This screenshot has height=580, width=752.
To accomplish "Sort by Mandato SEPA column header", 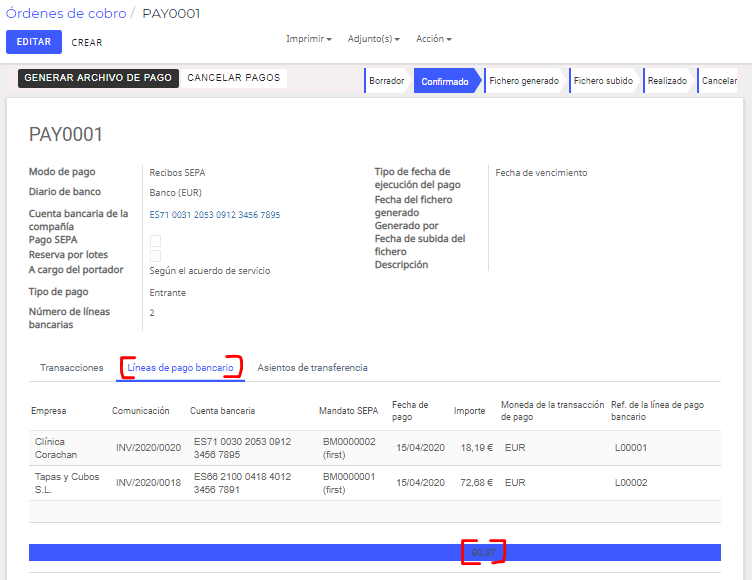I will click(348, 411).
